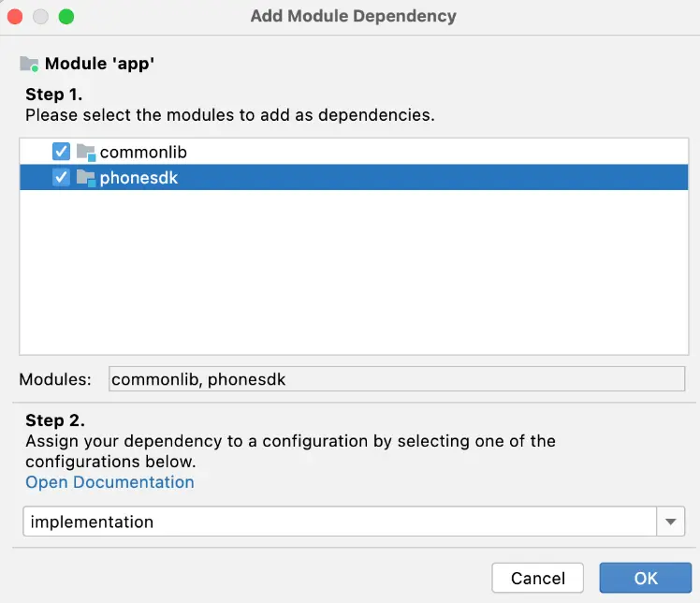Viewport: 700px width, 603px height.
Task: Click the 'implementation' combo box text
Action: tap(92, 522)
